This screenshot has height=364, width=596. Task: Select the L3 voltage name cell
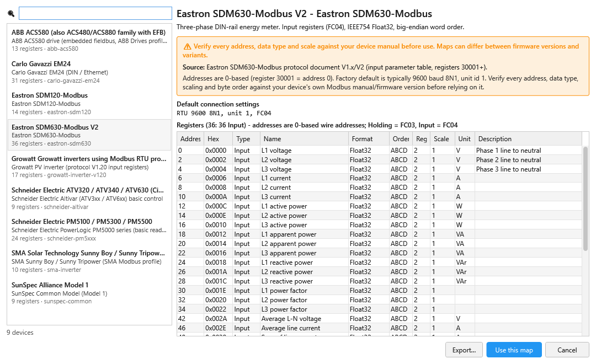304,169
